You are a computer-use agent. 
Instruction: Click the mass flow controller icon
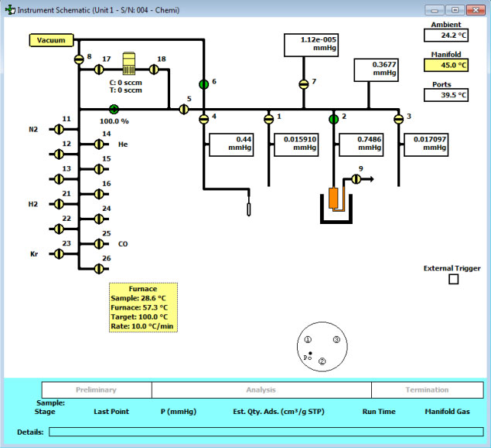[129, 62]
